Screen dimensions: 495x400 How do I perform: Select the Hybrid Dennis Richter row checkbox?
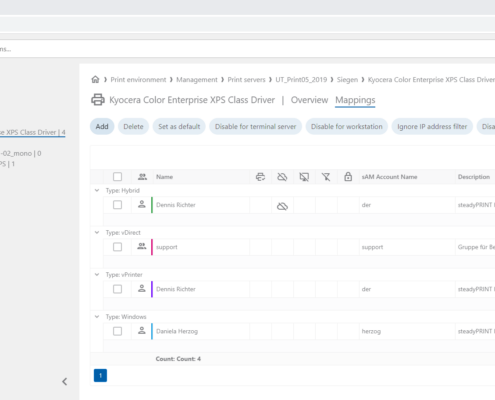point(117,205)
